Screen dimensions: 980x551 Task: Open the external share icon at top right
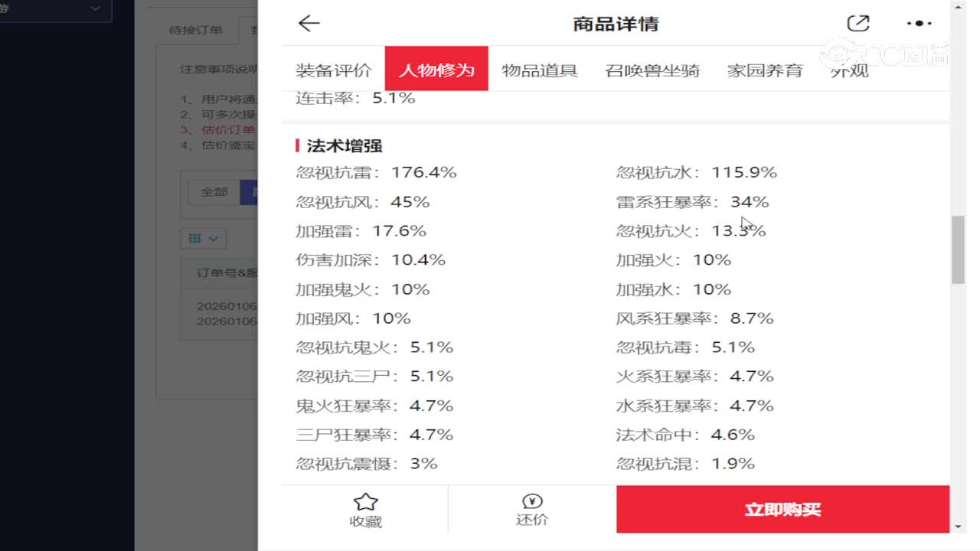point(858,24)
